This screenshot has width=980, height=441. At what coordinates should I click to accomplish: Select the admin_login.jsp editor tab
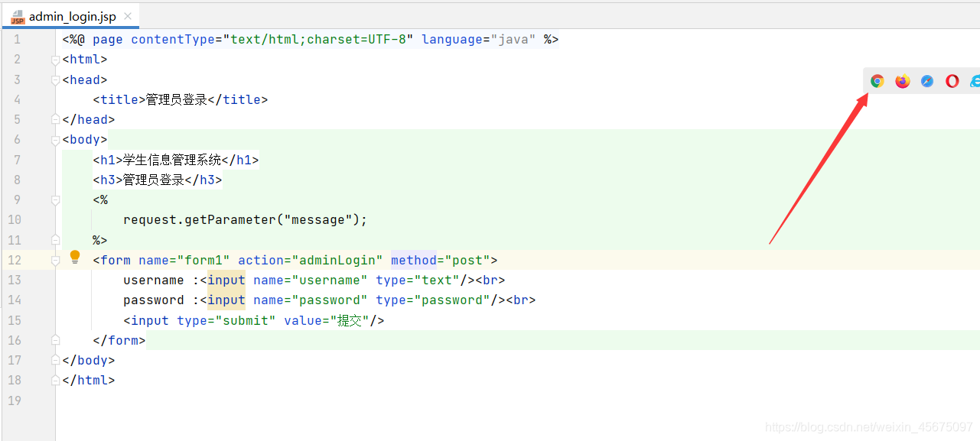pyautogui.click(x=73, y=16)
